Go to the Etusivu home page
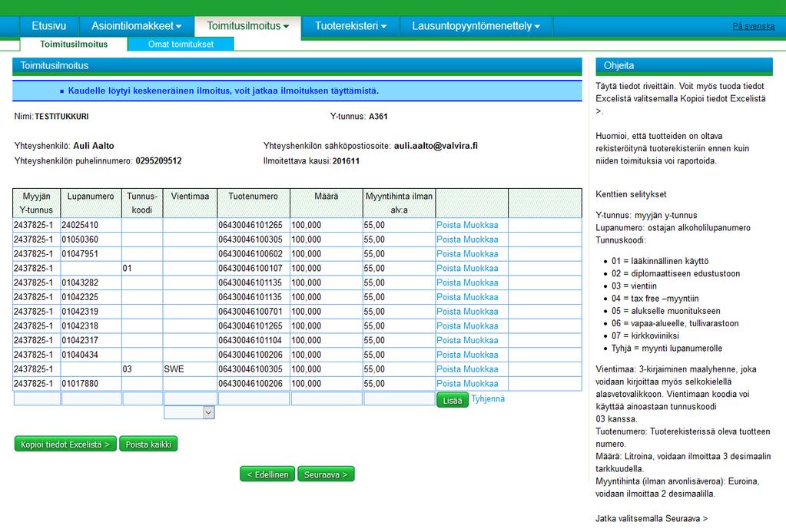 pyautogui.click(x=49, y=26)
